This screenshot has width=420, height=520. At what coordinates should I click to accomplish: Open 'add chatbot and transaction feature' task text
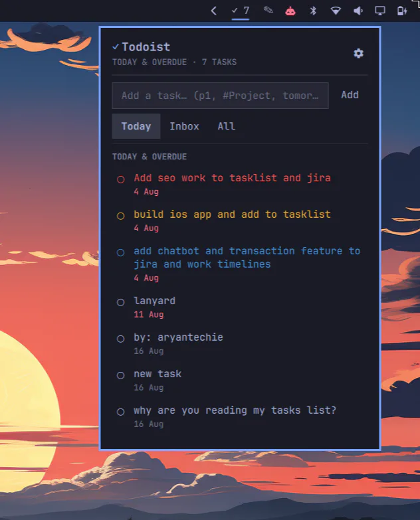click(x=247, y=258)
